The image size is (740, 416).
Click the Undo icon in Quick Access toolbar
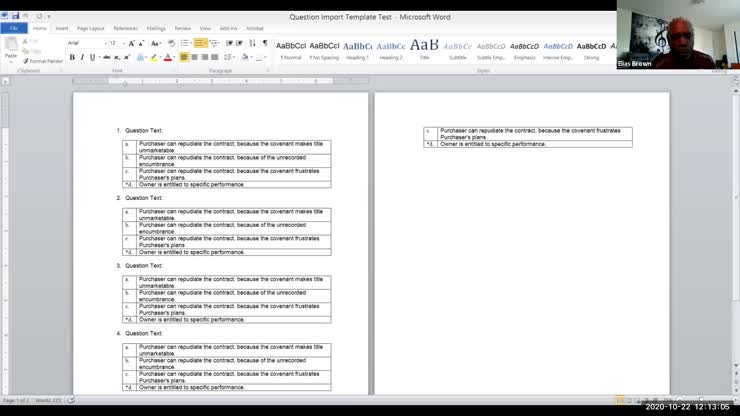pyautogui.click(x=26, y=16)
